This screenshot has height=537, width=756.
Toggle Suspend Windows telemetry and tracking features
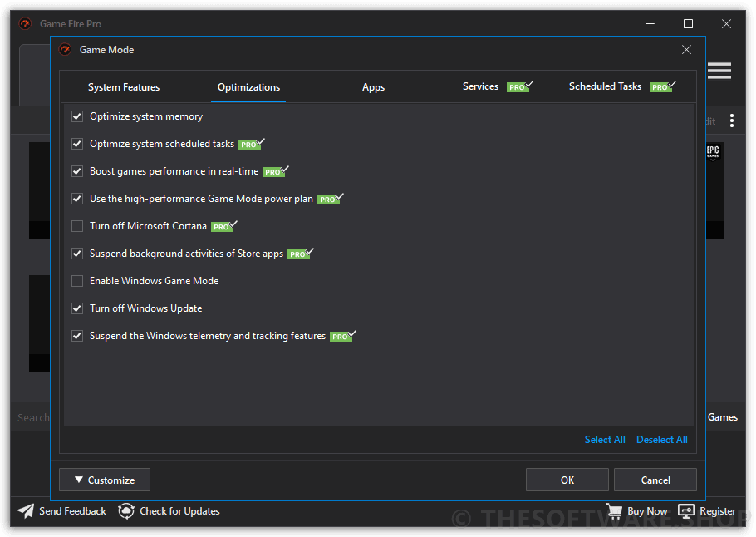(x=77, y=336)
